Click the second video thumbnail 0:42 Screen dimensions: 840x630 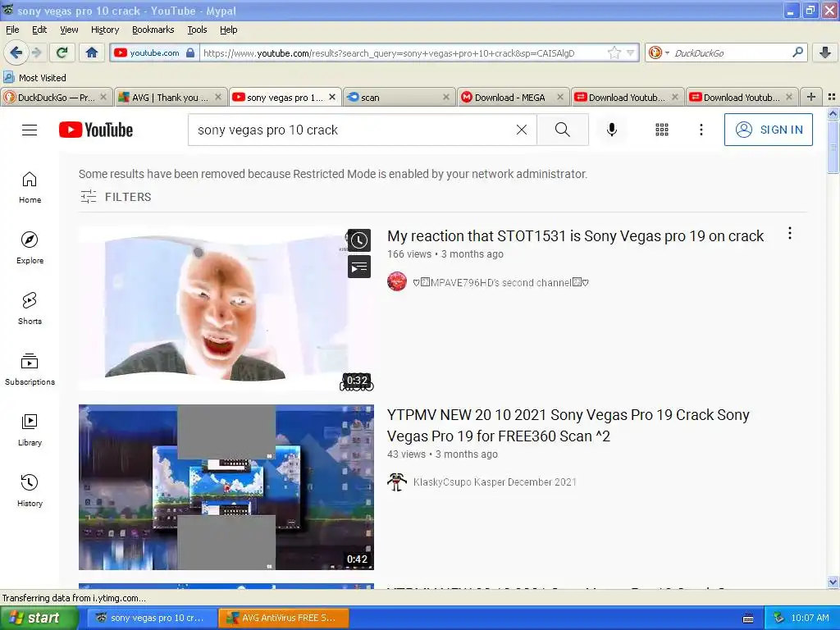click(x=226, y=487)
